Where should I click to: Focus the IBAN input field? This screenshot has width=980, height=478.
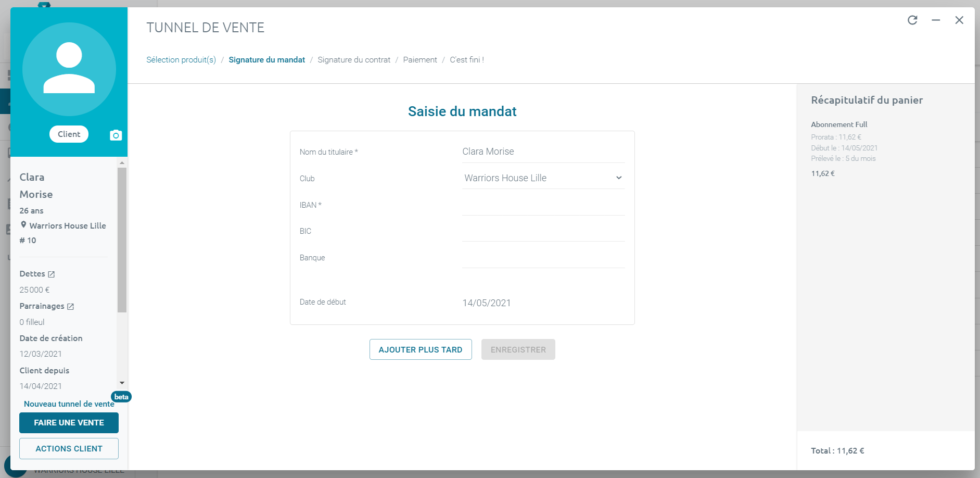click(543, 205)
